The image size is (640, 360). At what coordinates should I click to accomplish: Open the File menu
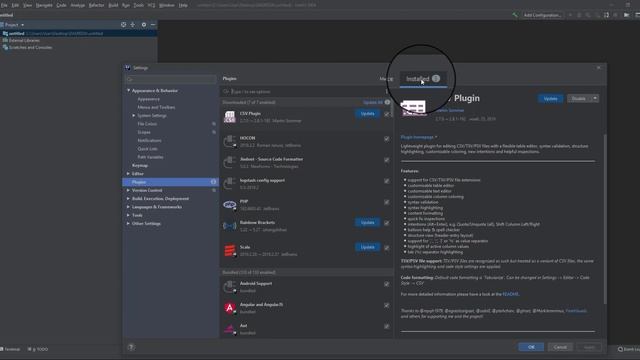tap(4, 5)
